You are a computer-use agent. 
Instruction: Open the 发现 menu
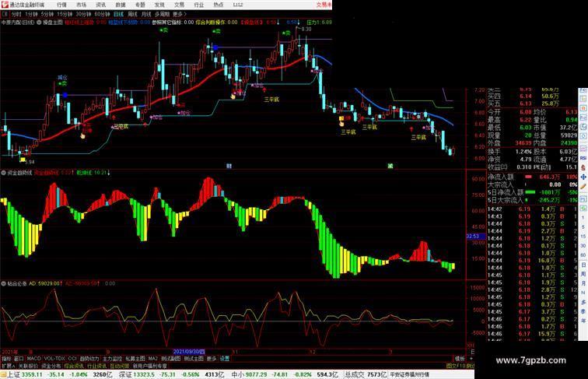point(159,5)
